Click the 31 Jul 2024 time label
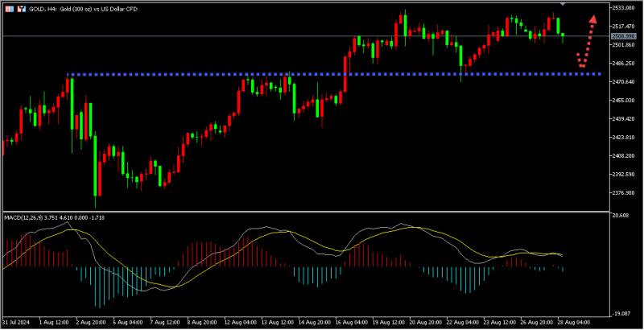 pos(14,322)
